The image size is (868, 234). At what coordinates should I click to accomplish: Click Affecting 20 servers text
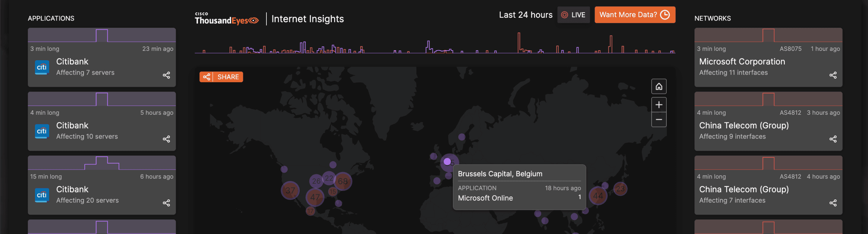(88, 200)
